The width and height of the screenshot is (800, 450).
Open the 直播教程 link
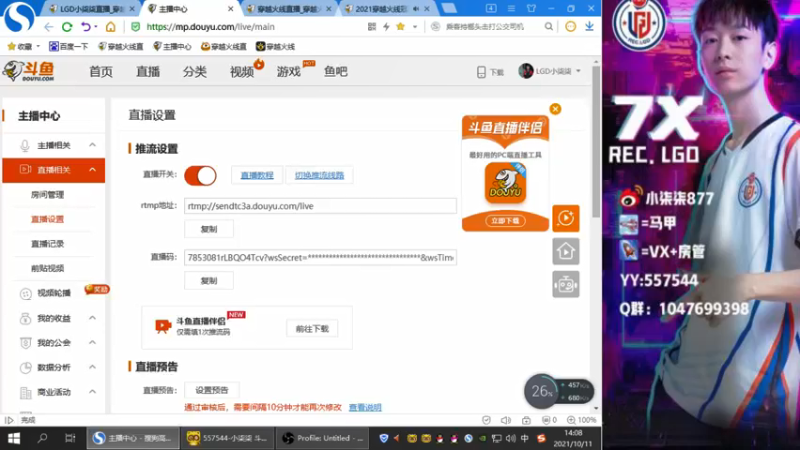click(257, 175)
